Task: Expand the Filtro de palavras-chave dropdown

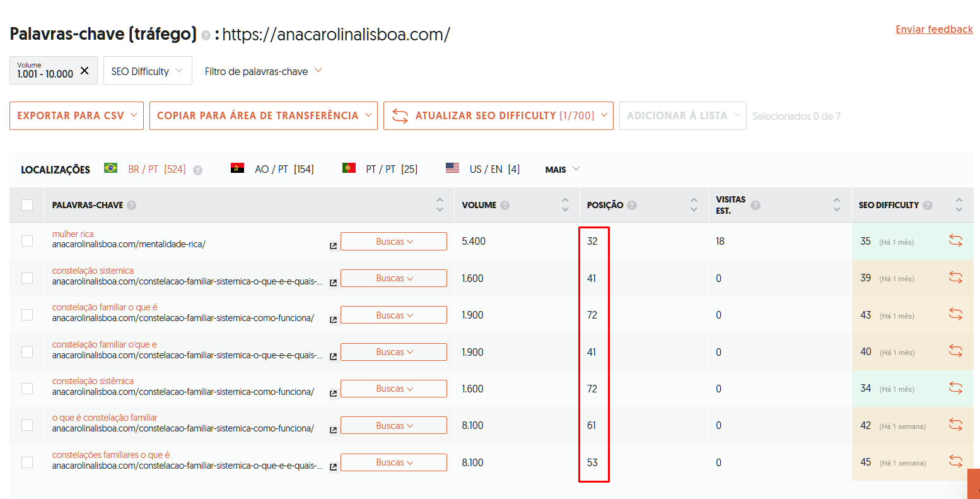Action: pyautogui.click(x=263, y=71)
